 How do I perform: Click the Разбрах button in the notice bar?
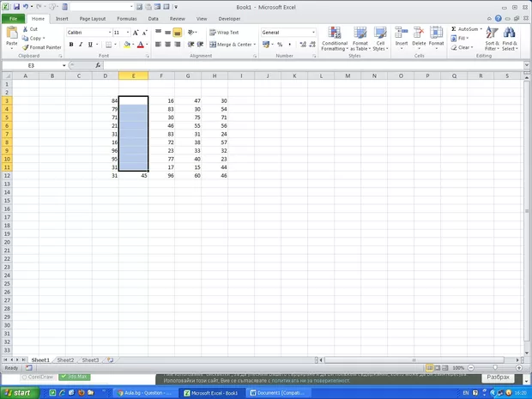pyautogui.click(x=498, y=378)
